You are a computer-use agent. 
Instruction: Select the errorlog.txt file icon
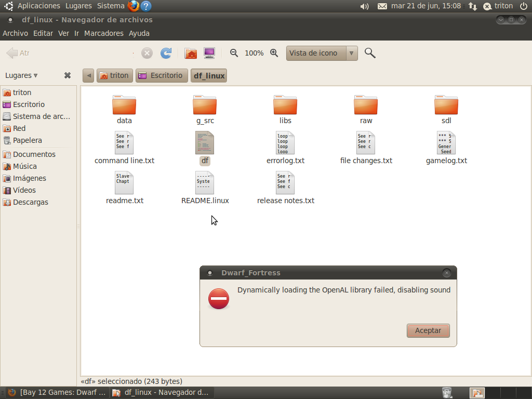click(x=285, y=143)
